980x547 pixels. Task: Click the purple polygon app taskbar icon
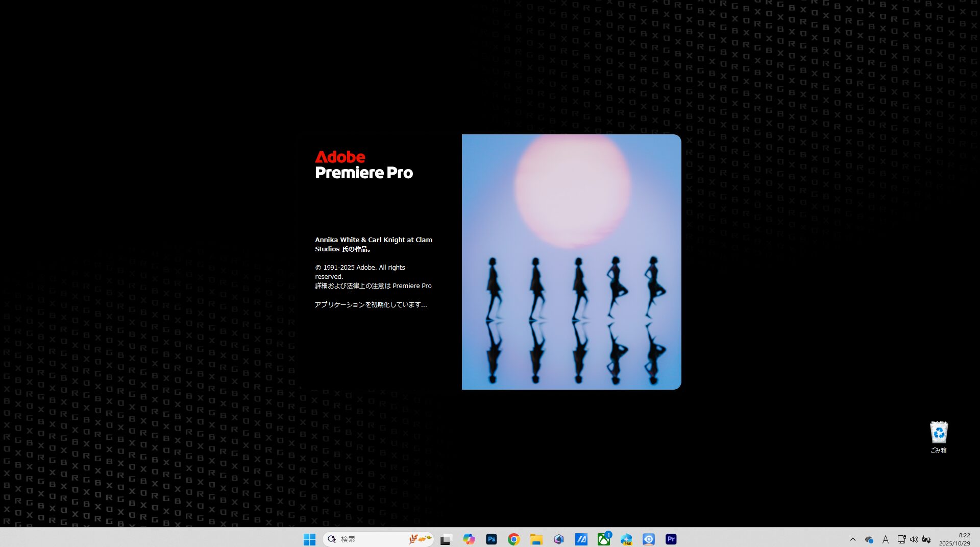[558, 539]
